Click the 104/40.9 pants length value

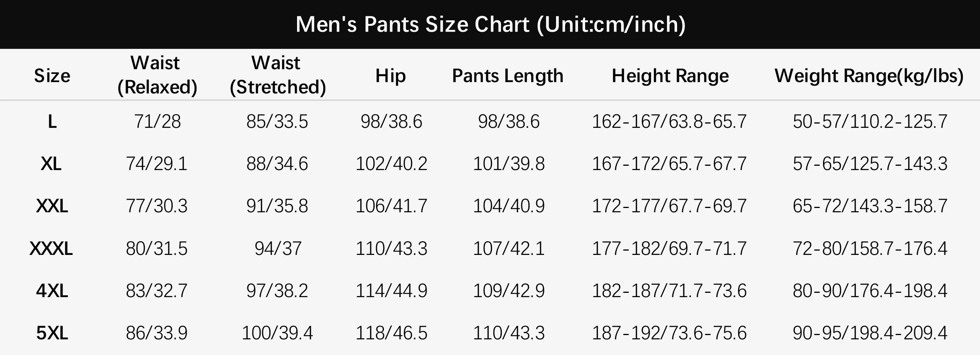[x=509, y=206]
